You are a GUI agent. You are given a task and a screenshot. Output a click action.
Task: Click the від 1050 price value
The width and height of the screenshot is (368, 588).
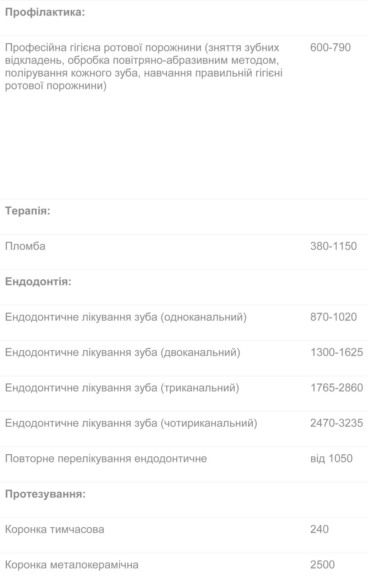pos(331,458)
